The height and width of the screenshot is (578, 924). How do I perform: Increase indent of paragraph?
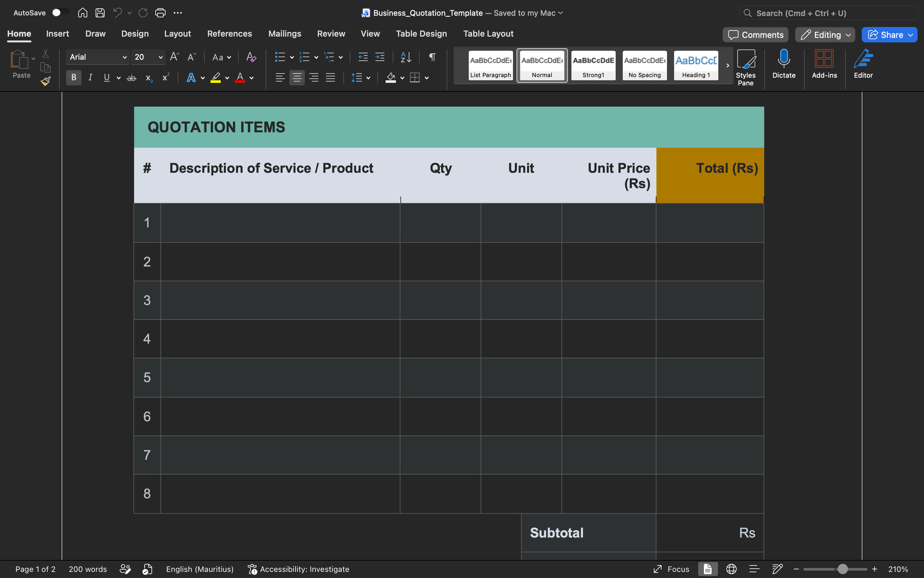click(380, 57)
